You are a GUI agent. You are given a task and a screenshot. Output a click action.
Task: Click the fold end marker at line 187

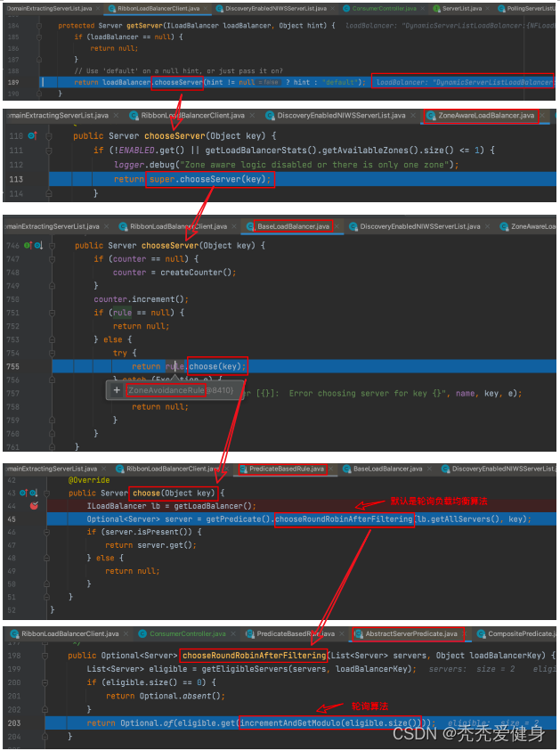(x=39, y=60)
